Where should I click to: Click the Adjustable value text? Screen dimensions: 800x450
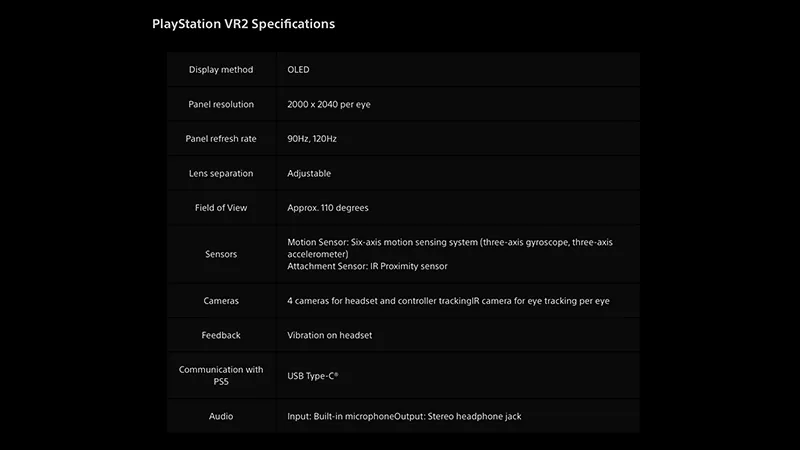(x=309, y=173)
